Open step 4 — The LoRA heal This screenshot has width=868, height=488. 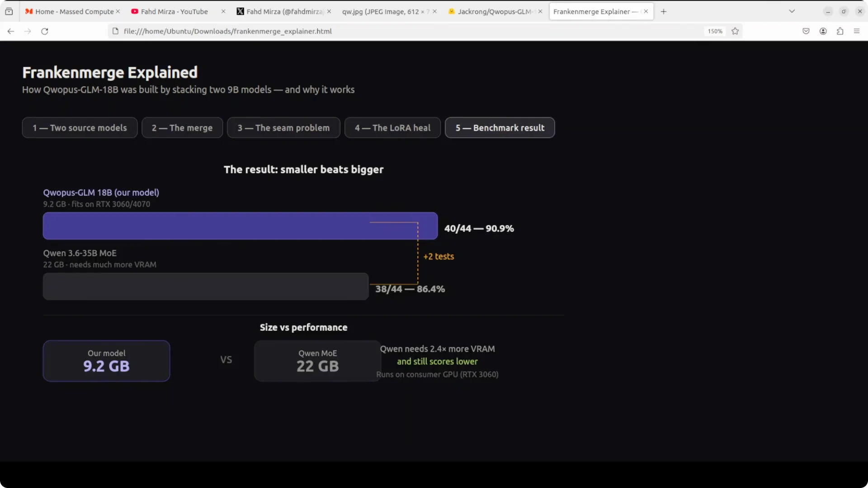coord(392,128)
